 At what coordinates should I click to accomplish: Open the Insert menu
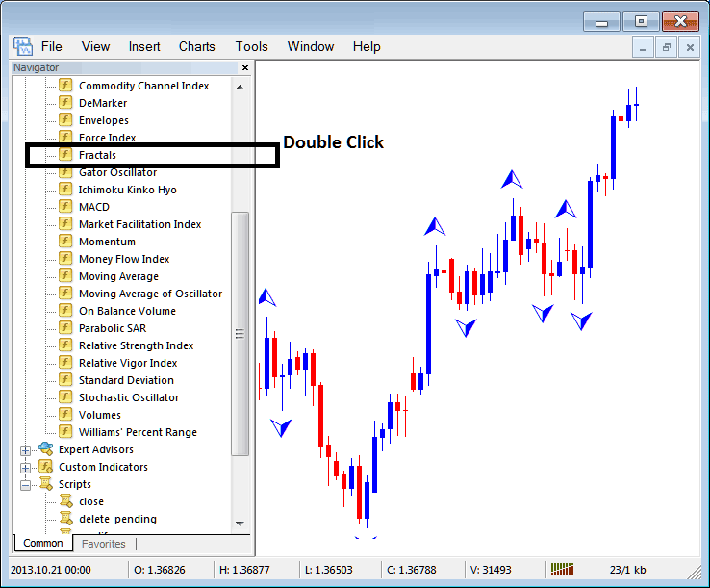point(144,46)
